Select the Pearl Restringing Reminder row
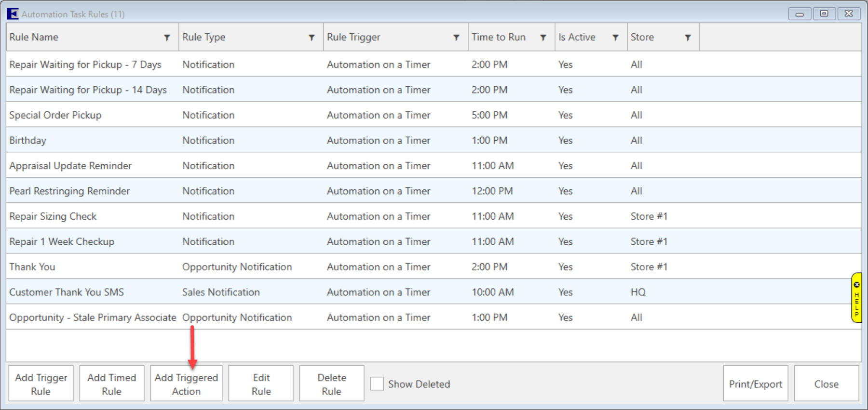The image size is (868, 410). (x=69, y=191)
